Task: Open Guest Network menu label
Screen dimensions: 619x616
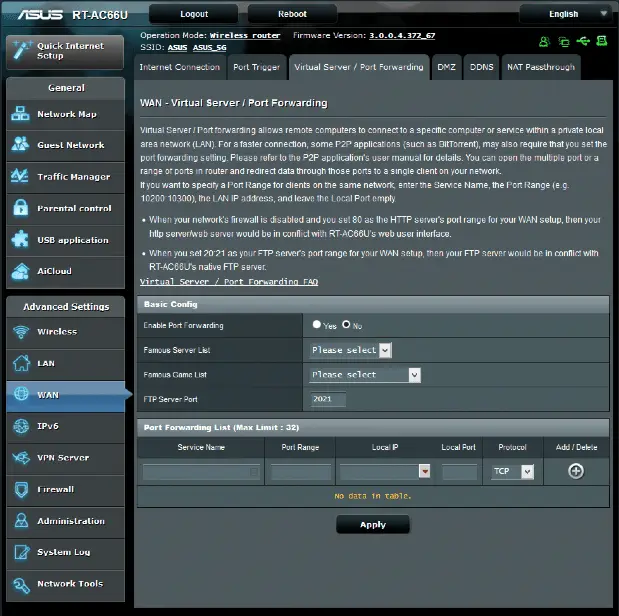Action: pos(71,145)
